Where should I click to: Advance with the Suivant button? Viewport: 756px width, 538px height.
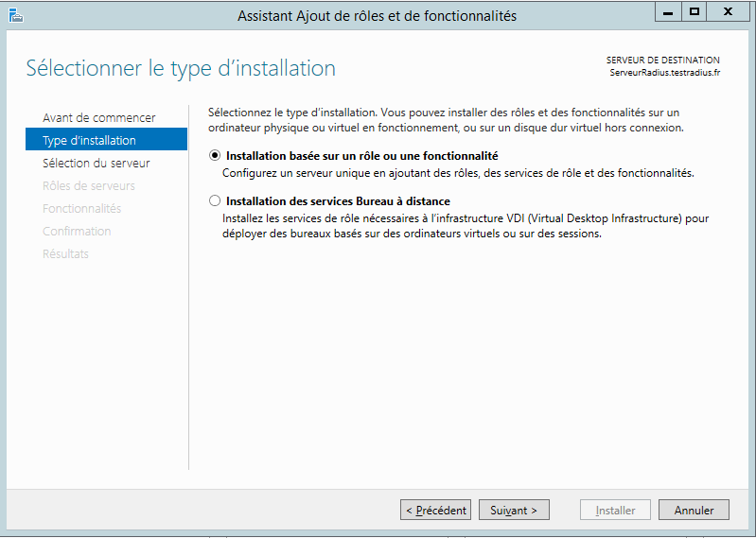(514, 510)
